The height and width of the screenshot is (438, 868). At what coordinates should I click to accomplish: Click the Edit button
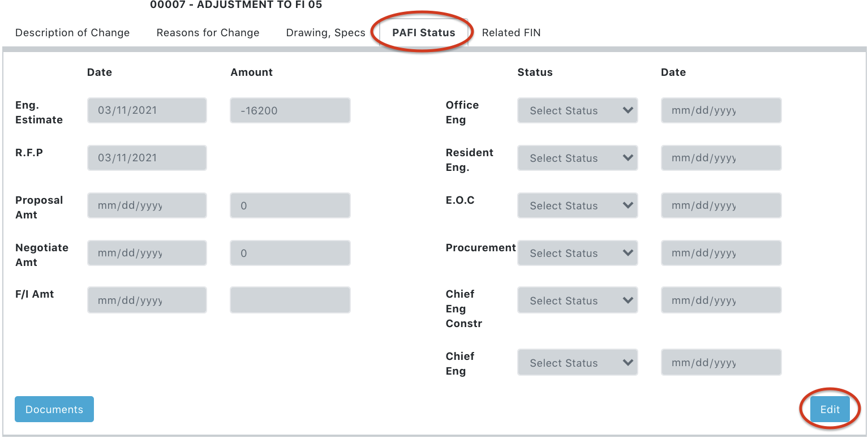830,409
